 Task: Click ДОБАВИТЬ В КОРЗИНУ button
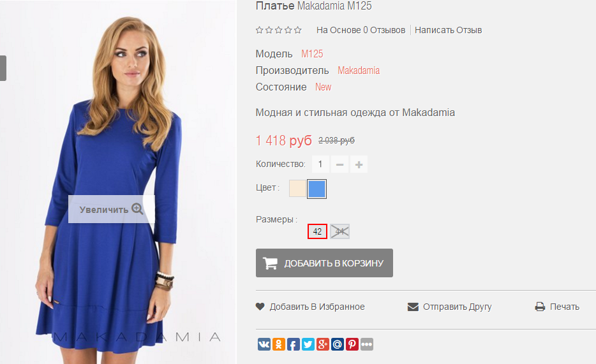coord(324,263)
